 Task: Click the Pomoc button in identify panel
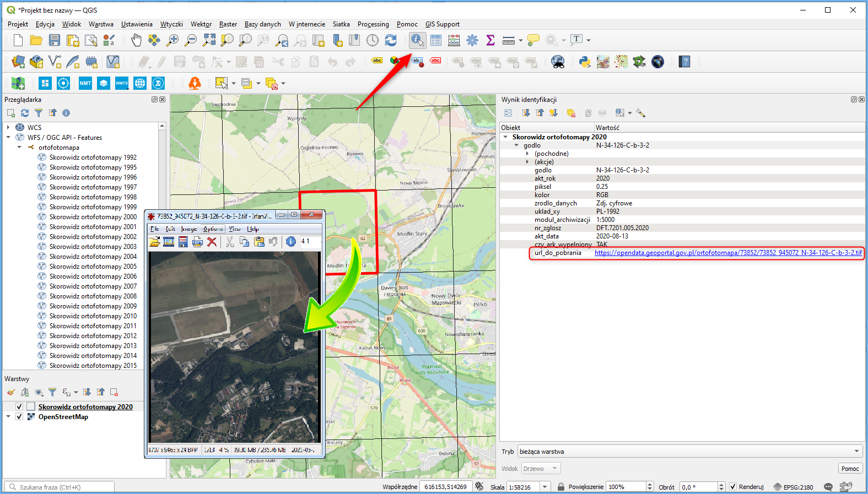click(850, 469)
